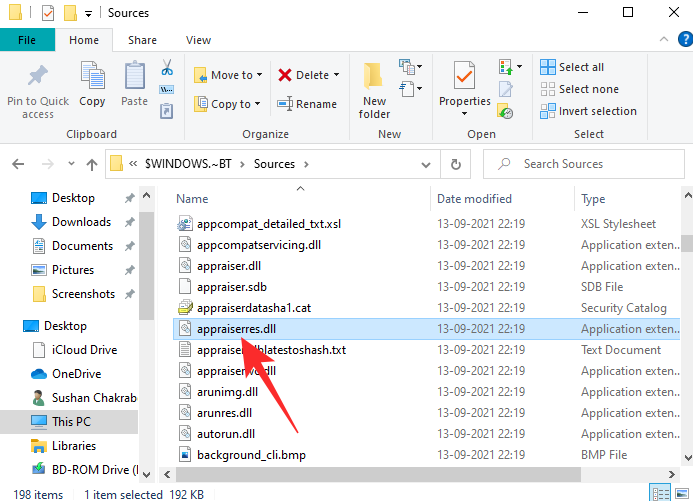Open the Delete dropdown arrow
The image size is (693, 501).
click(336, 75)
